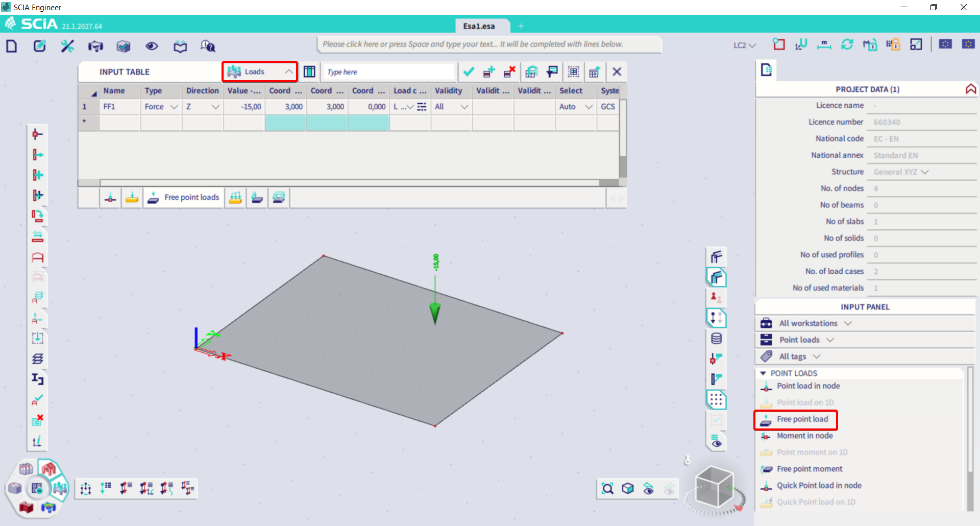Click the view eye icon in top toolbar
The width and height of the screenshot is (980, 526).
pyautogui.click(x=152, y=46)
